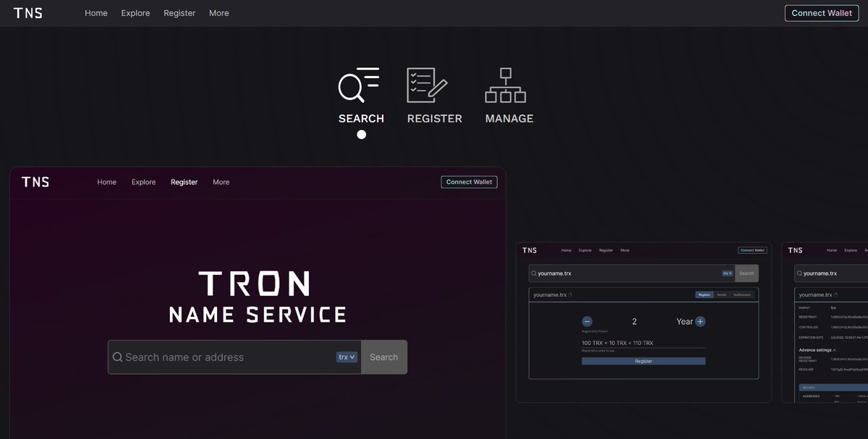This screenshot has width=868, height=439.
Task: Open Register in the top navigation bar
Action: coord(179,13)
